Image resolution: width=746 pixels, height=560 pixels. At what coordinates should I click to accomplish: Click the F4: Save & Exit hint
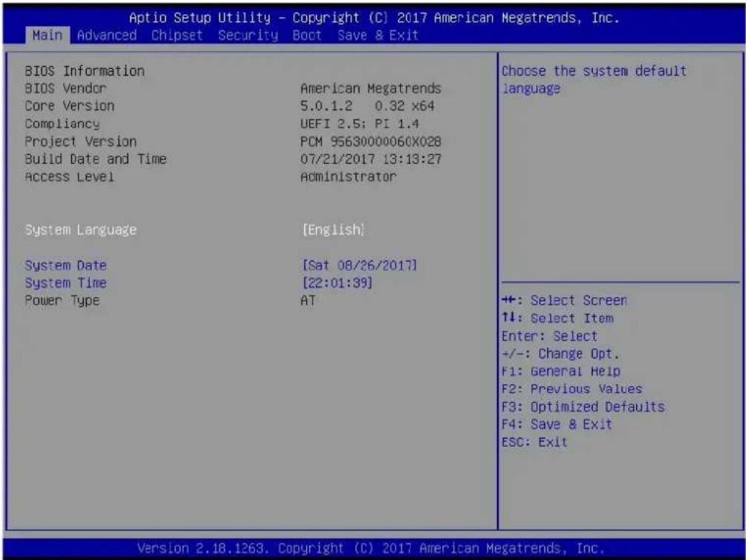click(557, 424)
